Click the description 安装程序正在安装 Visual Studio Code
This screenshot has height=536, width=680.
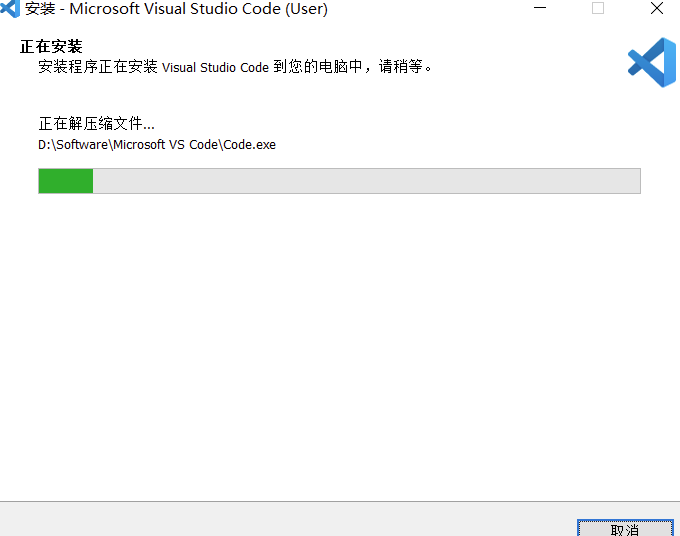(x=235, y=67)
